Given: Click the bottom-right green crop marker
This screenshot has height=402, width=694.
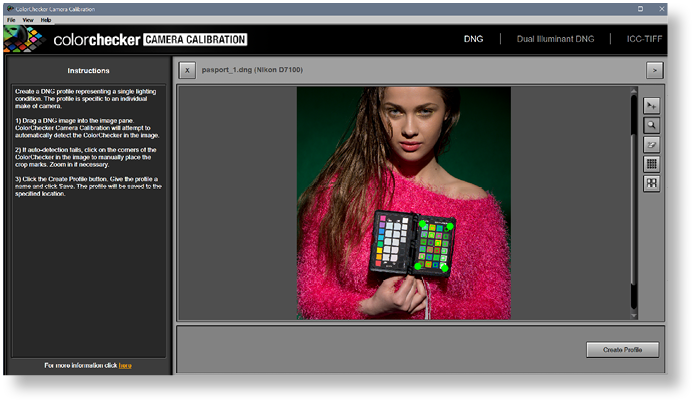Looking at the screenshot, I should pyautogui.click(x=444, y=268).
